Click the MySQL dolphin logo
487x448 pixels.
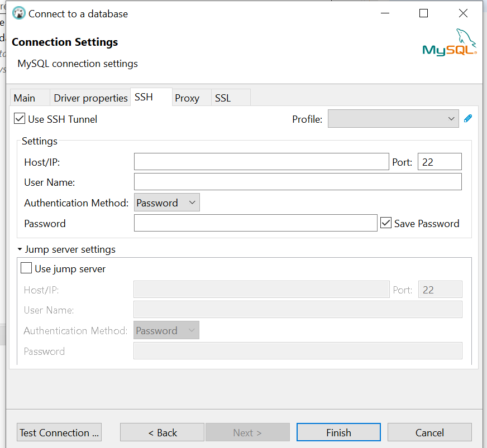tap(450, 42)
